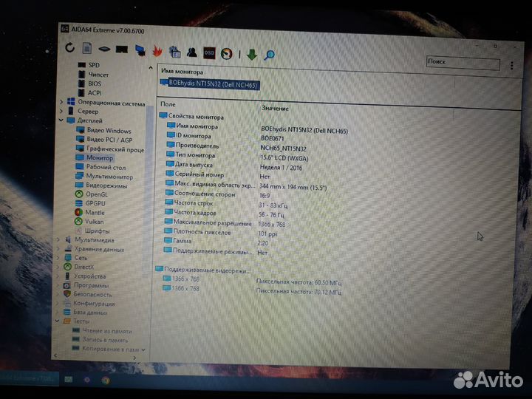
Task: Collapse the Дисплей tree node
Action: tap(61, 120)
